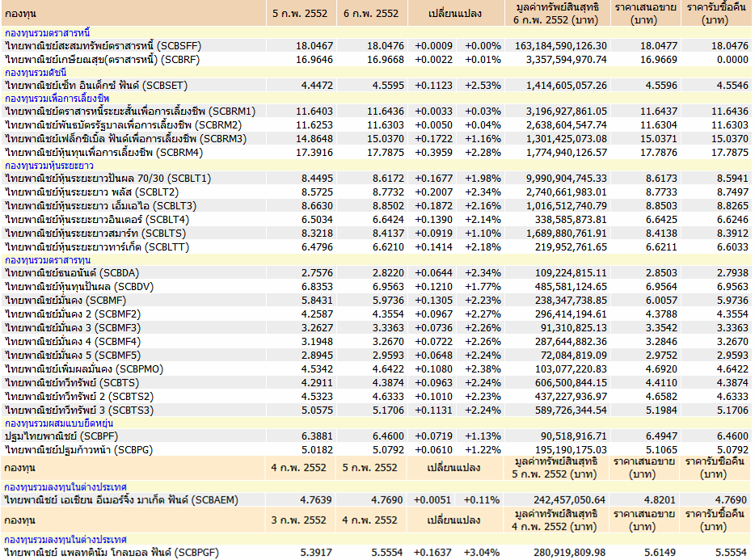755x560 pixels.
Task: Click top header 5 ก.พ. 2552
Action: [x=300, y=14]
